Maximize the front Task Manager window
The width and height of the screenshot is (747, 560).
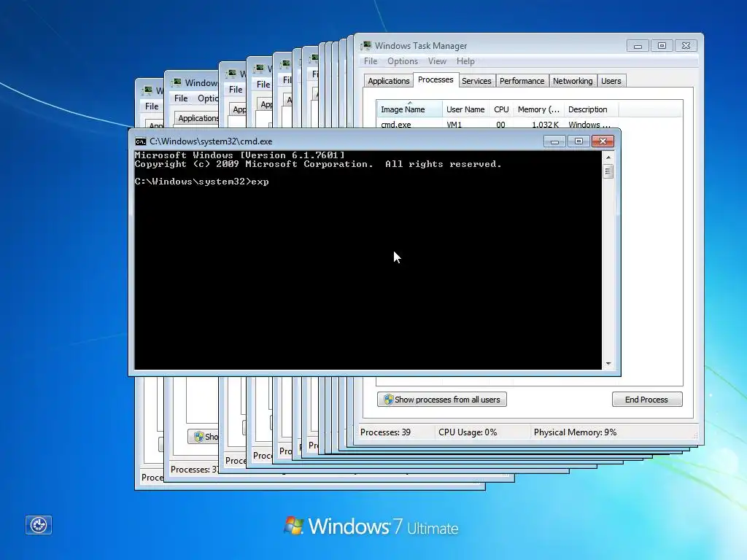coord(662,46)
